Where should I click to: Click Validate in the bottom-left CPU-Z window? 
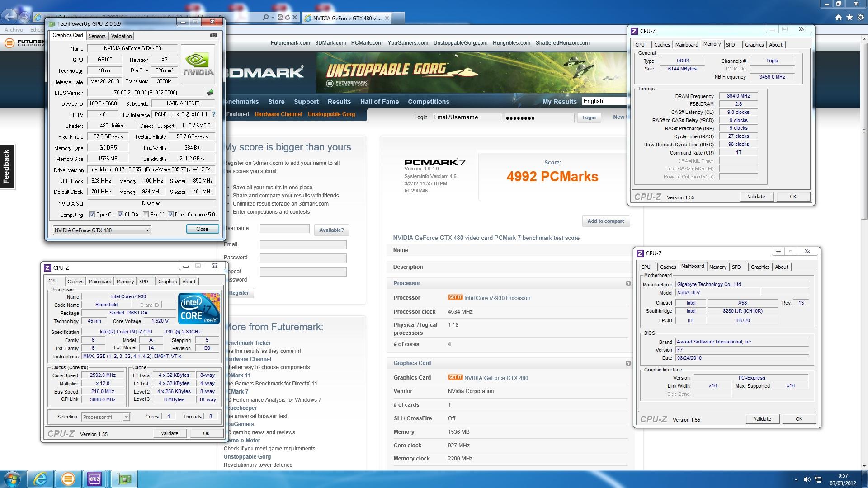click(x=170, y=433)
